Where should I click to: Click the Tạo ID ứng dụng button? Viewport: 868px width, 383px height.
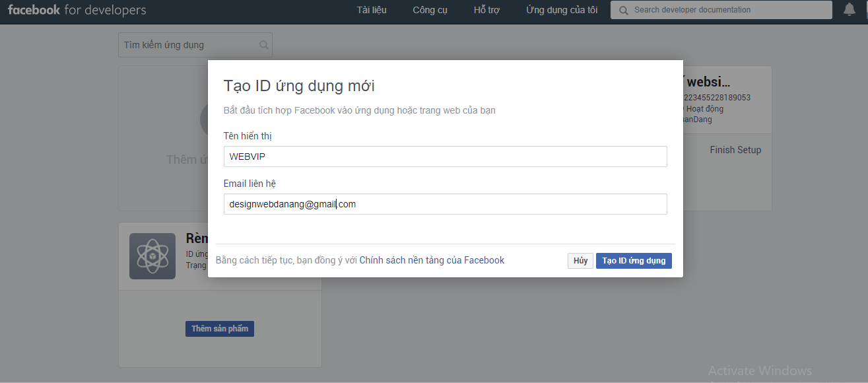coord(634,261)
